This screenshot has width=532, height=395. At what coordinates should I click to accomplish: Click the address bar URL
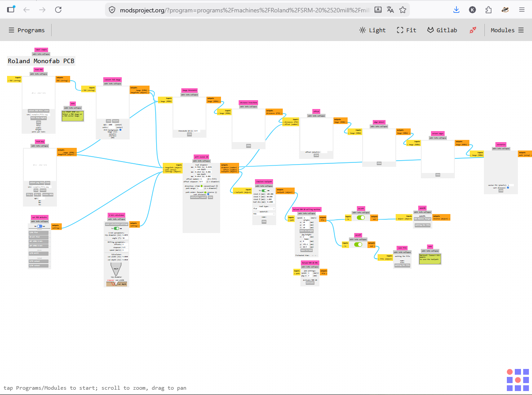point(245,10)
